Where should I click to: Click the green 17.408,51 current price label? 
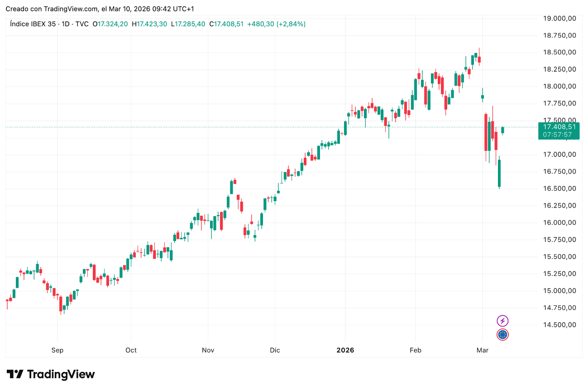[559, 127]
